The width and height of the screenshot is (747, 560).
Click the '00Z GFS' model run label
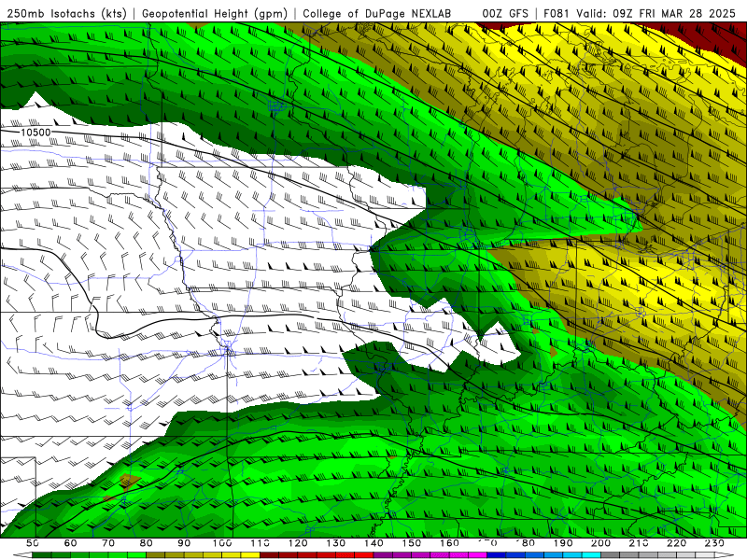click(x=505, y=14)
